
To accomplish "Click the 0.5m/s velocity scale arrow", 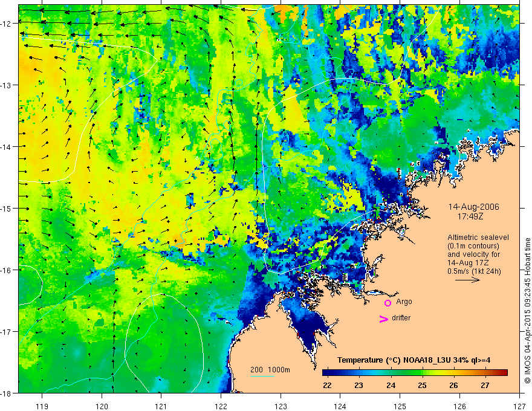I will [x=467, y=280].
